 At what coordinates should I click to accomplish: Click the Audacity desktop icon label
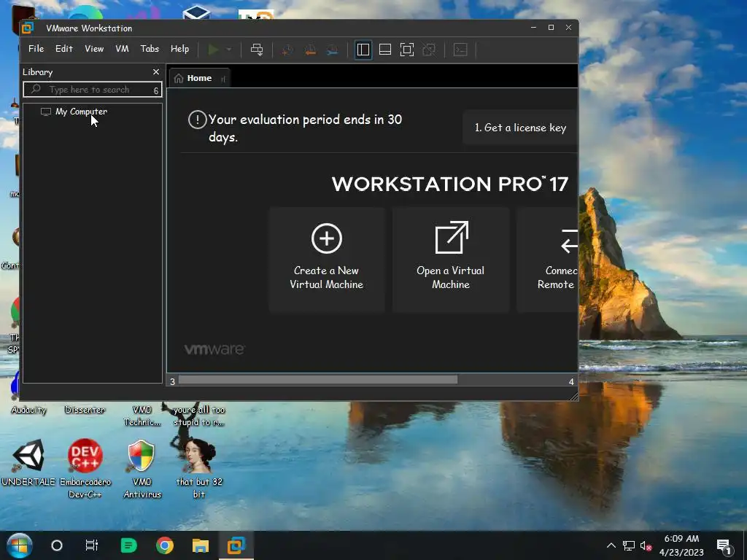tap(28, 410)
